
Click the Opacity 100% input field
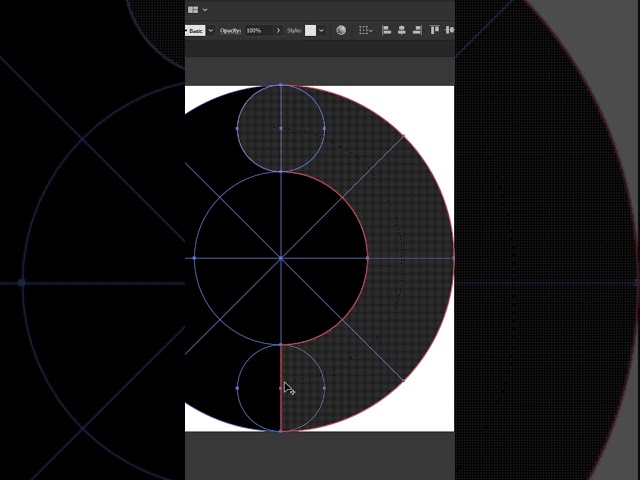point(259,31)
